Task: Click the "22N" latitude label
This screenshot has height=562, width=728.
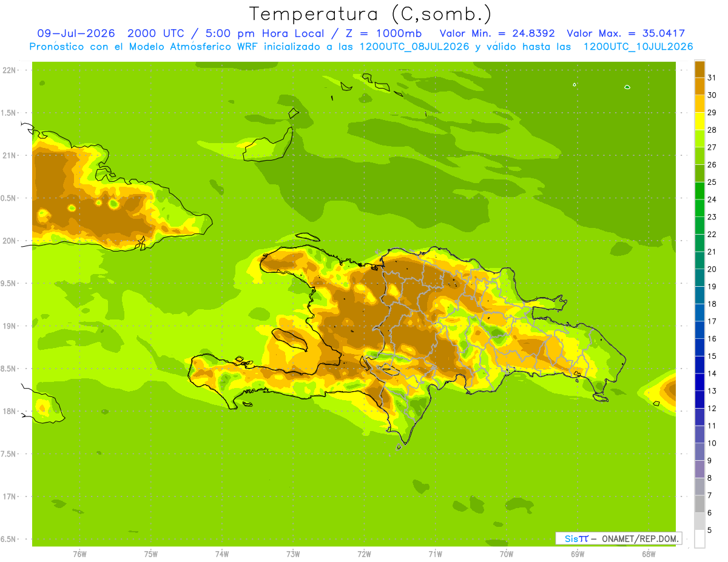Action: pyautogui.click(x=10, y=70)
